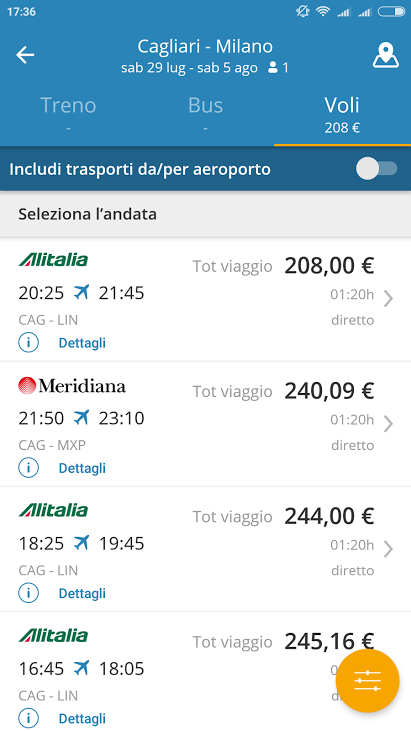Open Dettagli for the 20:25 flight

[x=82, y=343]
